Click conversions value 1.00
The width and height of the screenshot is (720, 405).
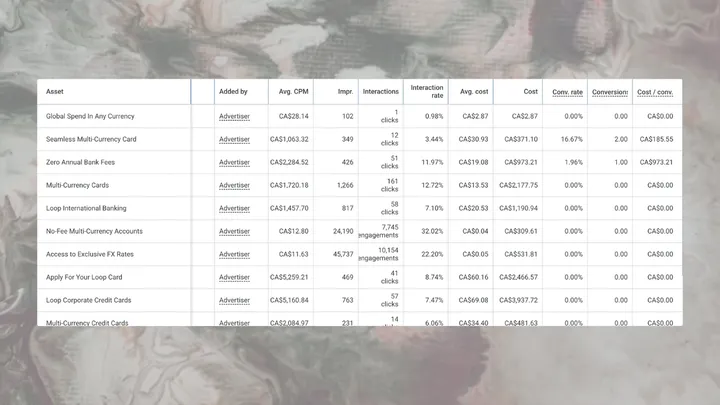(621, 162)
